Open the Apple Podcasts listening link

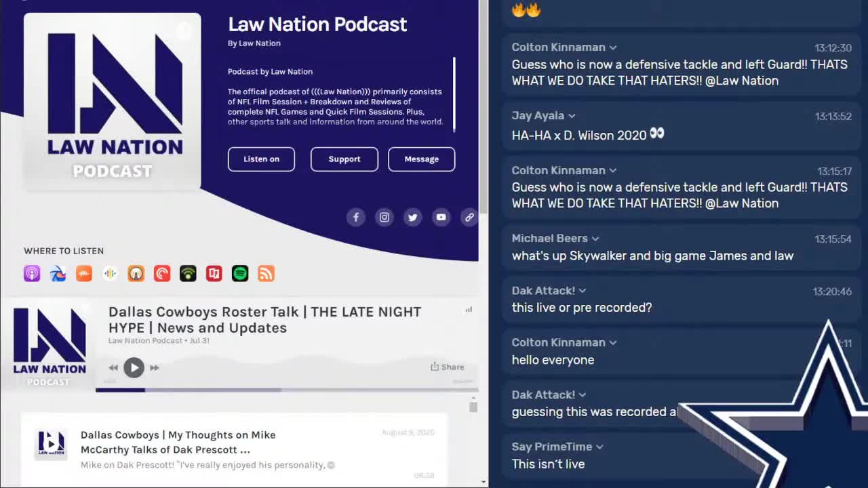pos(32,274)
